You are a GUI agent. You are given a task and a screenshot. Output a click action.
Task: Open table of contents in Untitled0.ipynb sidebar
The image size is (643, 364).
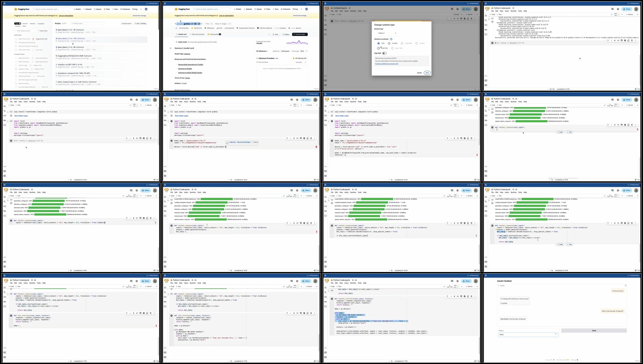click(x=325, y=16)
